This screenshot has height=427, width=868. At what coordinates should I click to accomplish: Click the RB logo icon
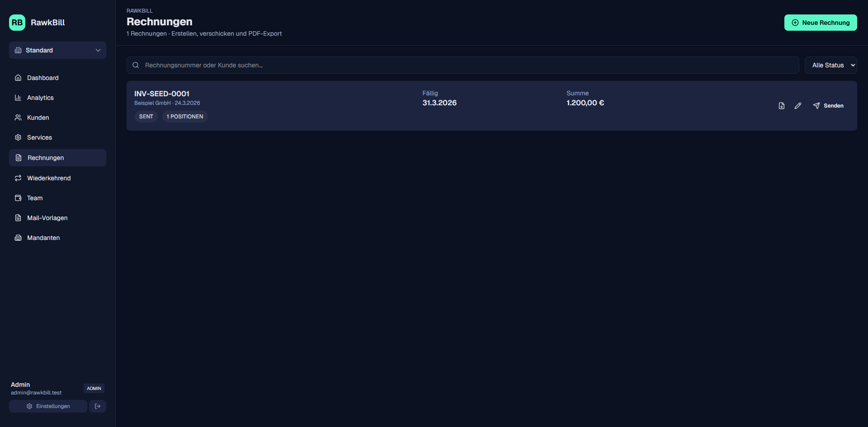click(17, 23)
